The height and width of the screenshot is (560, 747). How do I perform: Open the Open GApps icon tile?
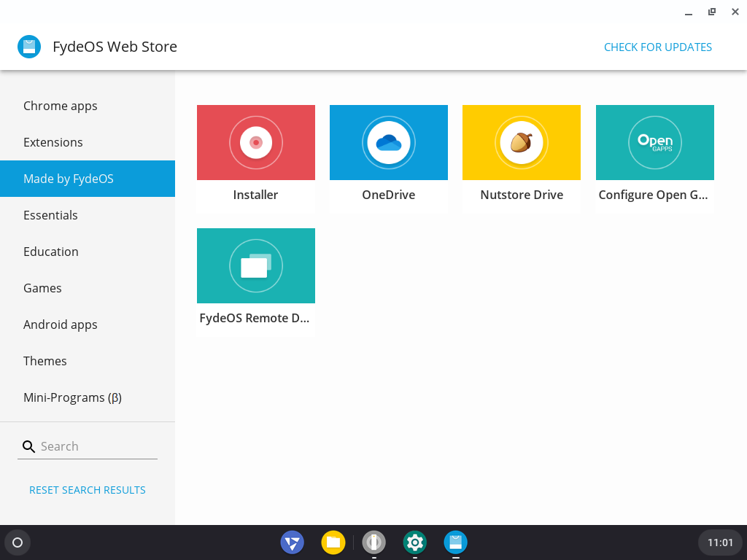655,142
